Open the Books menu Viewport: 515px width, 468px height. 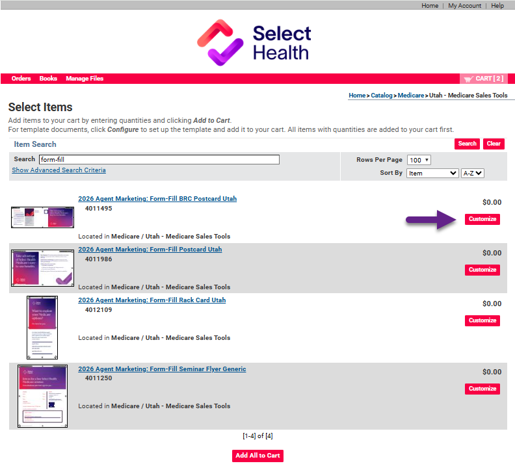48,79
